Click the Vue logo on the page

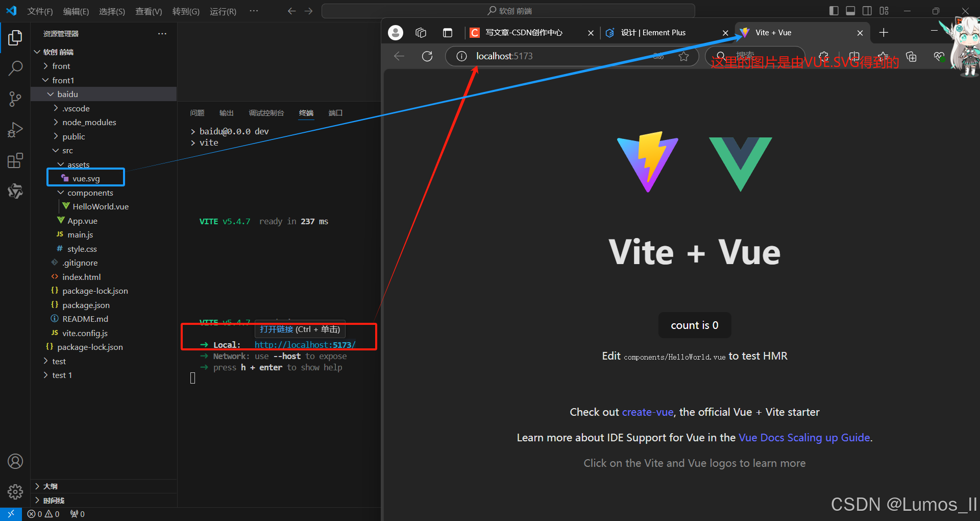[x=741, y=164]
